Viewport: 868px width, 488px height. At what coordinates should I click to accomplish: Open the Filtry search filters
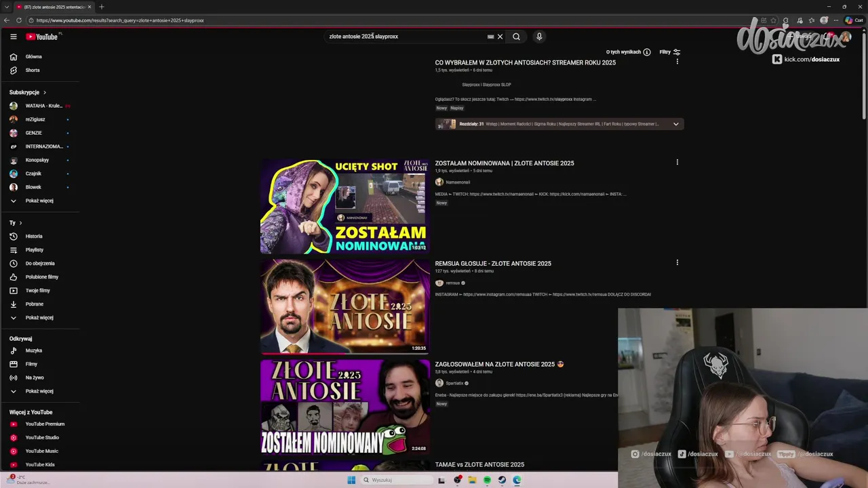670,52
